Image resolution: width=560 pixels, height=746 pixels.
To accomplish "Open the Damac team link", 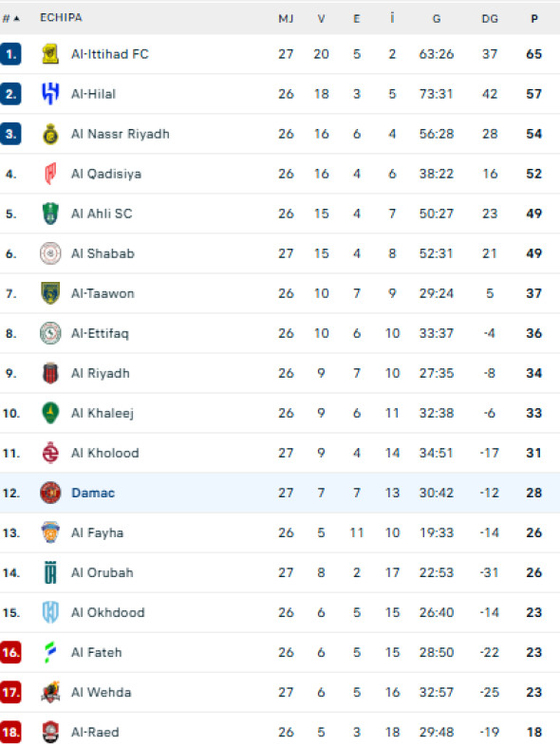I will [x=93, y=493].
